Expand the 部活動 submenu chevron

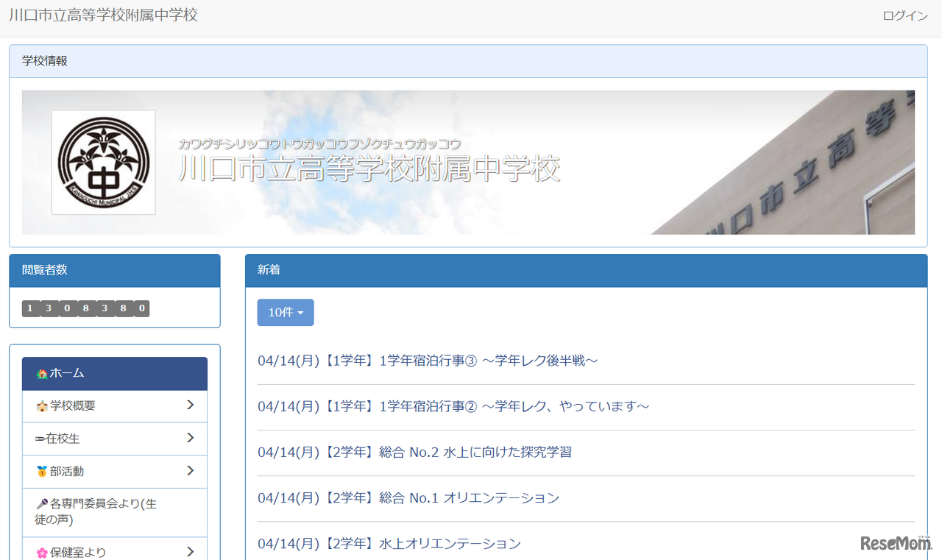tap(190, 471)
